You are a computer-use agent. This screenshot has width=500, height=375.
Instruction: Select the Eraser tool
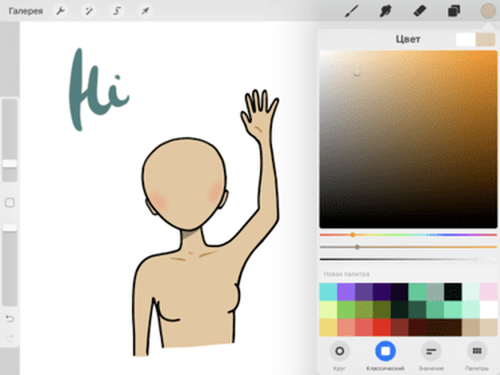(x=420, y=11)
